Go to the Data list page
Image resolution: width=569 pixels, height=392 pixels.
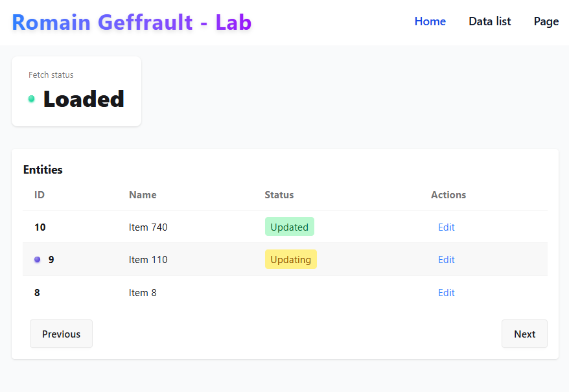[x=489, y=21]
